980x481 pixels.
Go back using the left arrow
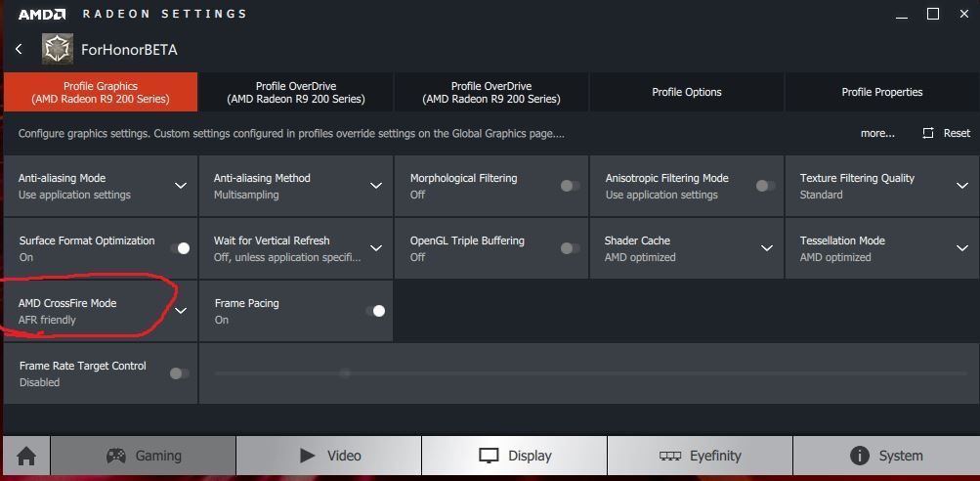click(x=19, y=49)
